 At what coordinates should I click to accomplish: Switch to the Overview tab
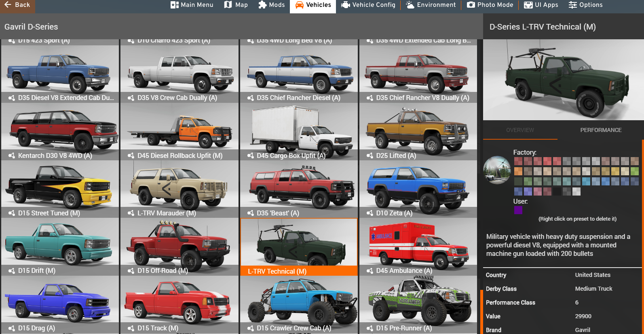(520, 130)
